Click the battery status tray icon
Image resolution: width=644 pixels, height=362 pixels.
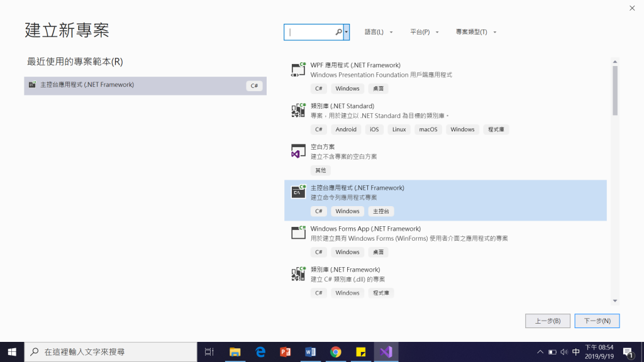coord(552,352)
